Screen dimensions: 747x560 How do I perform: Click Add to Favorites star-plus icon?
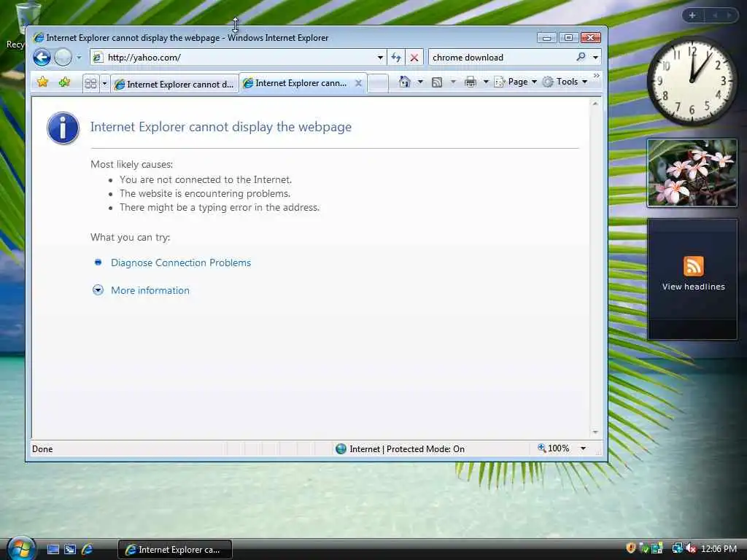(x=64, y=82)
